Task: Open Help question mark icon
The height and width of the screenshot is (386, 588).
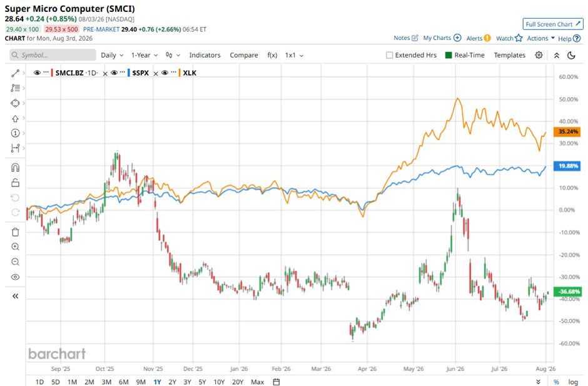Action: (x=577, y=38)
